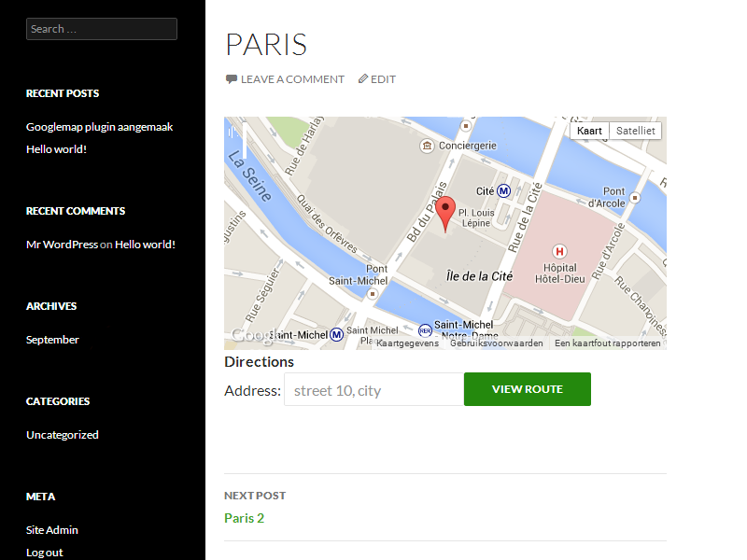747x560 pixels.
Task: Focus the Address input field
Action: pyautogui.click(x=374, y=389)
